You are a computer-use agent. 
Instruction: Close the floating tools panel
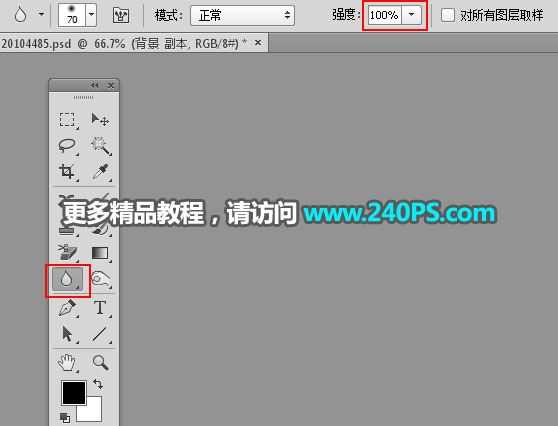point(111,85)
